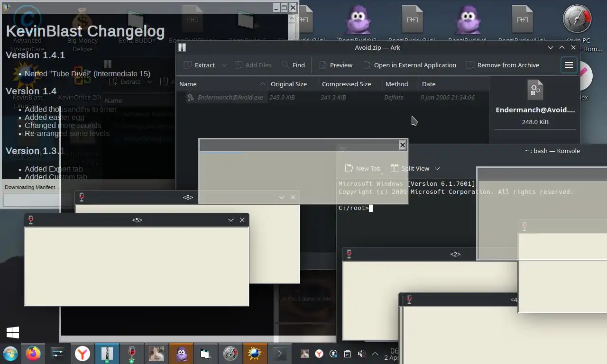This screenshot has height=364, width=607.
Task: Sort archive by Name column header
Action: coord(222,84)
